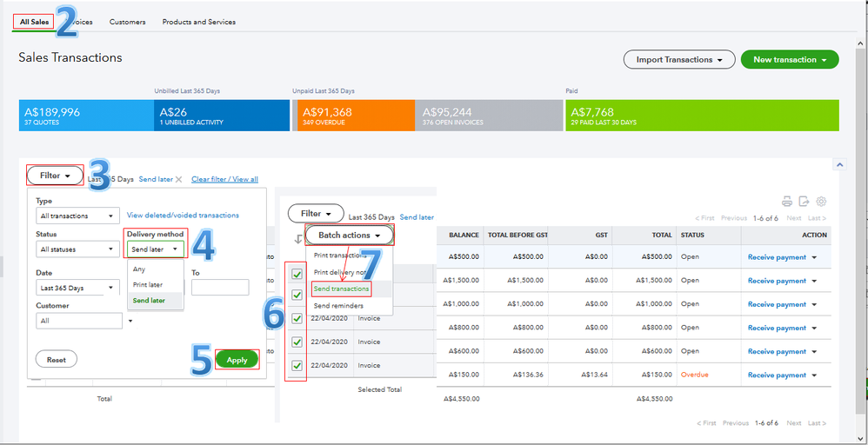Click the grey A$95,244 Open Invoices bar
The height and width of the screenshot is (445, 868).
pos(489,116)
